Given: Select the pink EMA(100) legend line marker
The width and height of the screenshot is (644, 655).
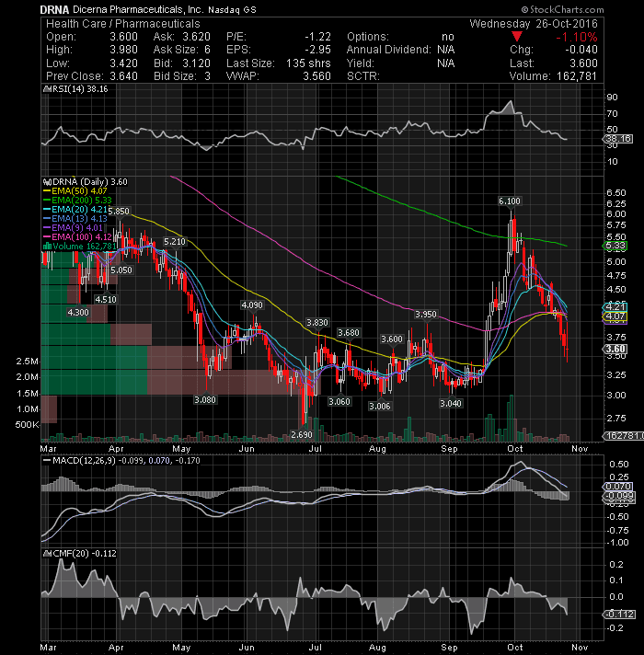Looking at the screenshot, I should pos(47,236).
